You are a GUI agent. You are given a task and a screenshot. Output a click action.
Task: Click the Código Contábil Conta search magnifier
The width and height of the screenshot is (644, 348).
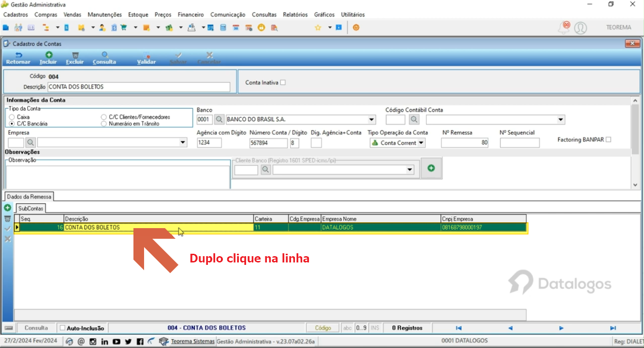click(x=414, y=119)
